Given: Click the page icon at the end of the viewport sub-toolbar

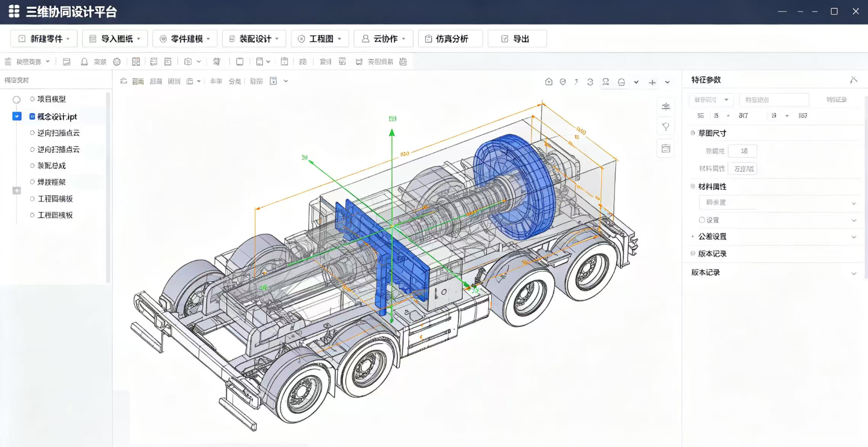Looking at the screenshot, I should (274, 81).
